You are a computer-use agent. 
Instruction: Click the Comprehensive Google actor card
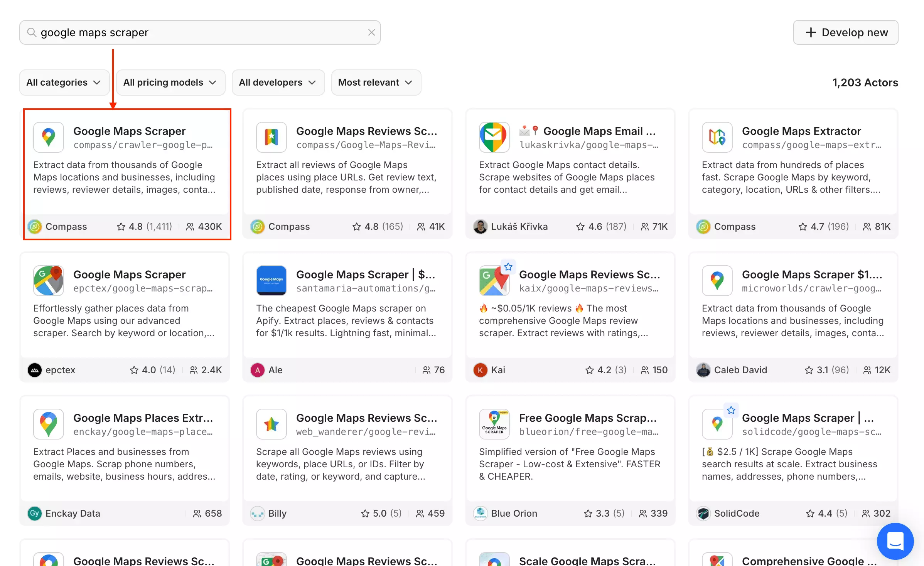793,553
